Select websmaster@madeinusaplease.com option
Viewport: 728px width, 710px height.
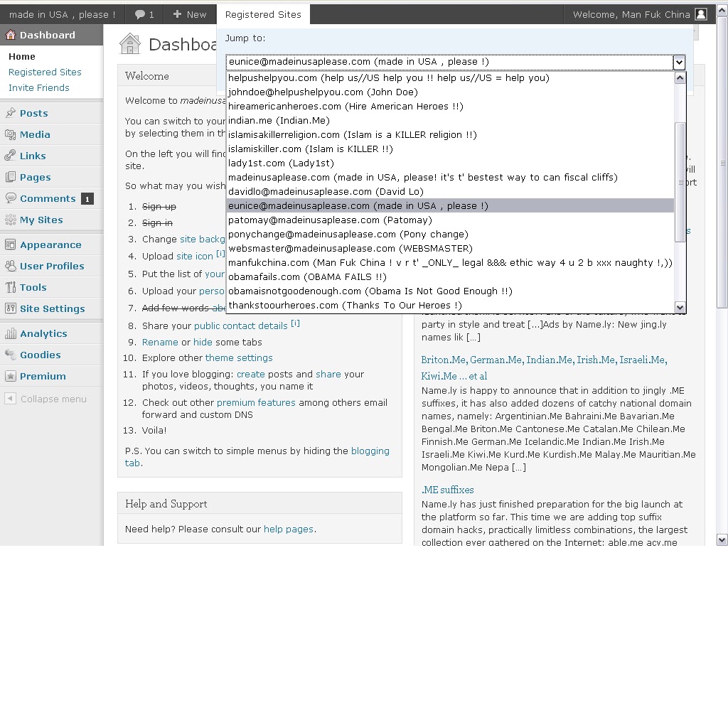(x=450, y=248)
